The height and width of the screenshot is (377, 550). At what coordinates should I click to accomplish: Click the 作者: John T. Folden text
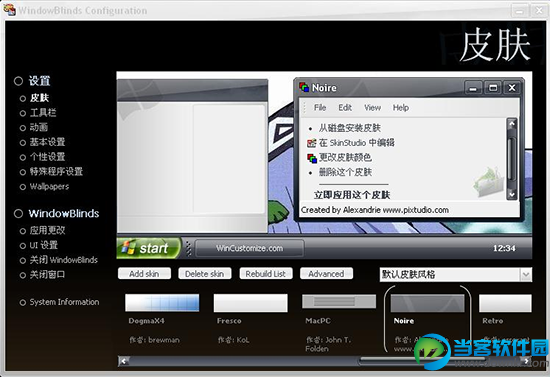coord(328,344)
